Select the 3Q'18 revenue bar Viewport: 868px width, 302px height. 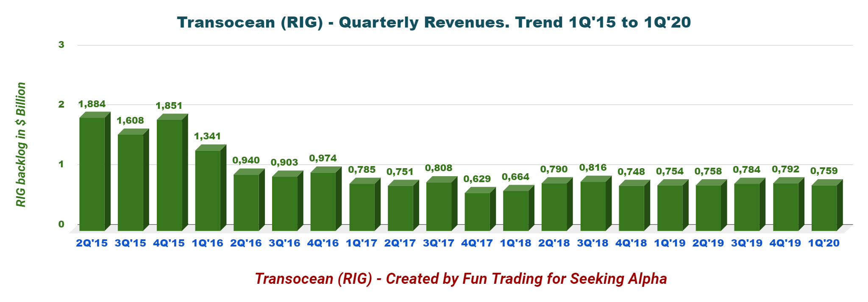(x=596, y=203)
